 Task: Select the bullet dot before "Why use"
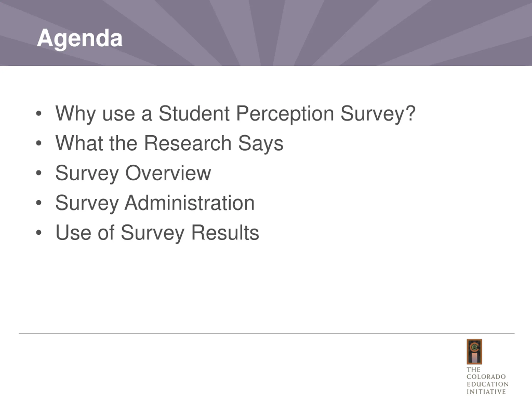(x=39, y=113)
